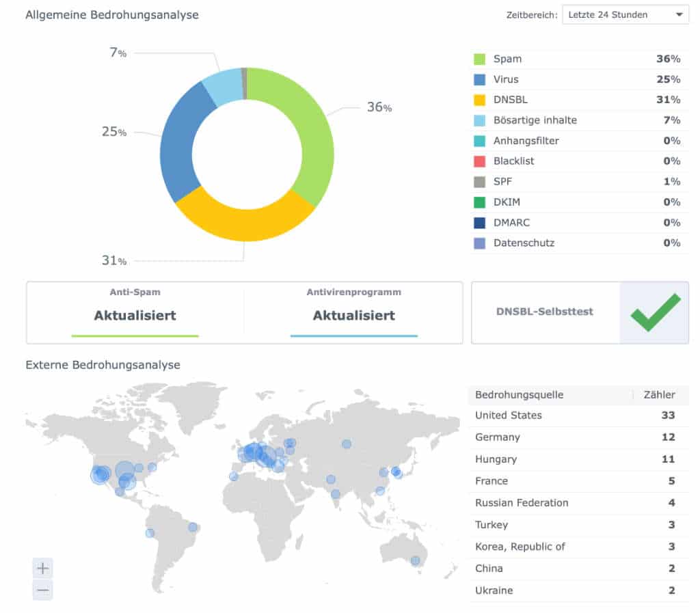
Task: Click the green Spam legend swatch
Action: [x=479, y=59]
